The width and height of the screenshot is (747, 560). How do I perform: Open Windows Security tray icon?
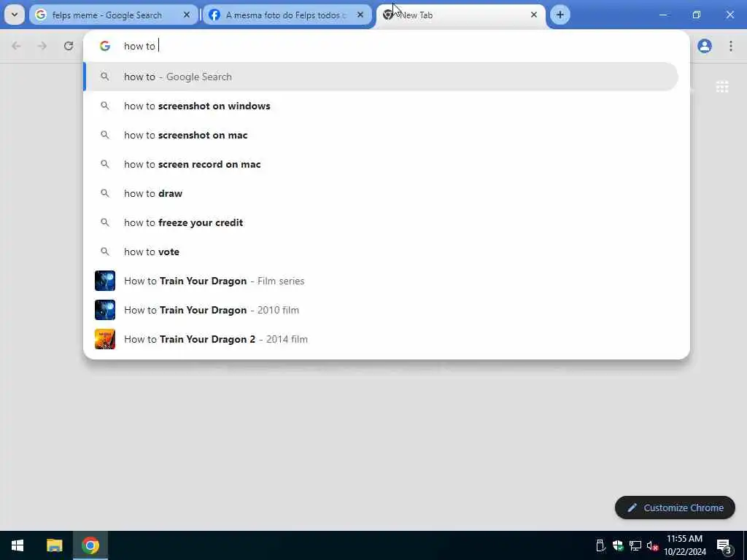pyautogui.click(x=618, y=545)
